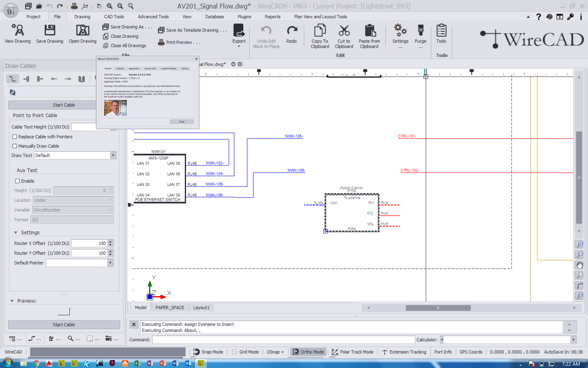Viewport: 588px width, 368px height.
Task: Open the Todo clipboard icon
Action: coord(441,30)
